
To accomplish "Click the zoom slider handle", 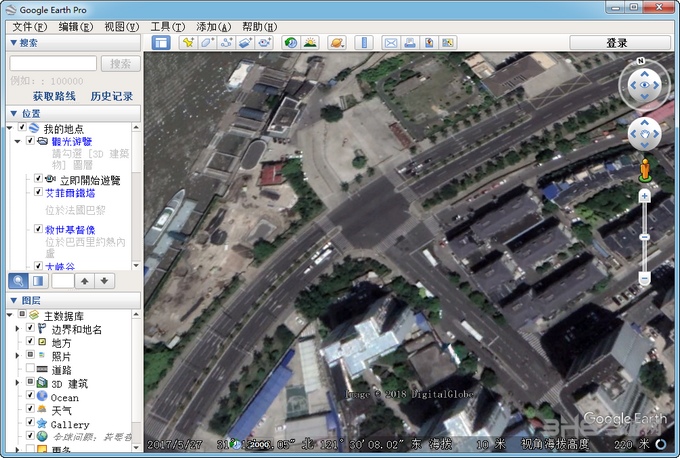I will tap(644, 237).
